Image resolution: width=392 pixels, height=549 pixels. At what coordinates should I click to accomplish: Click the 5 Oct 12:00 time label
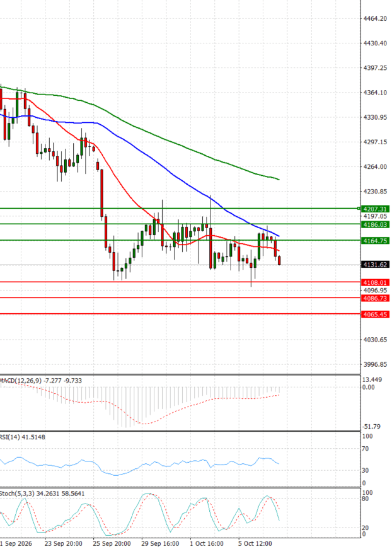[255, 544]
